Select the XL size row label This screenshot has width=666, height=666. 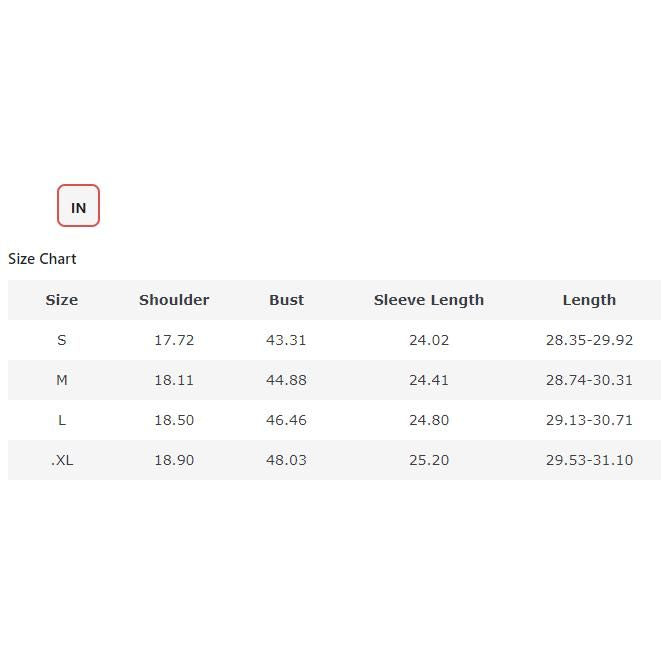(x=62, y=460)
